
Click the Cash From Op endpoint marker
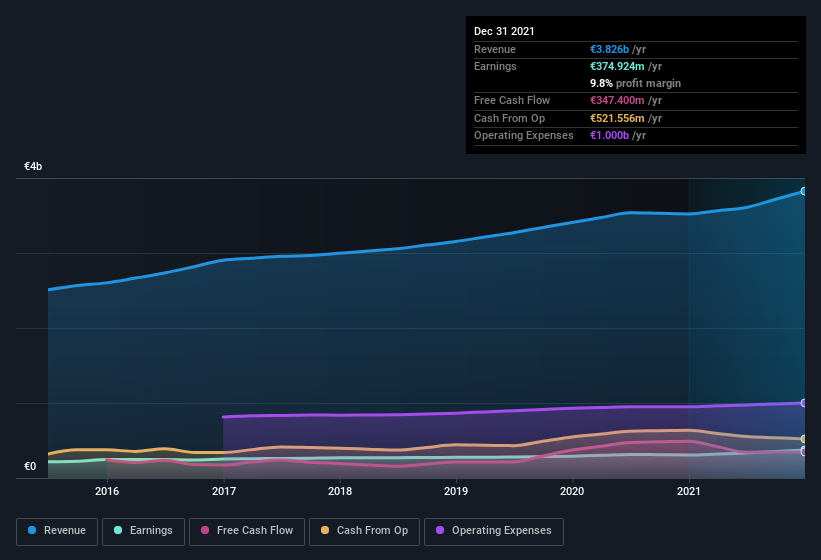[x=803, y=439]
